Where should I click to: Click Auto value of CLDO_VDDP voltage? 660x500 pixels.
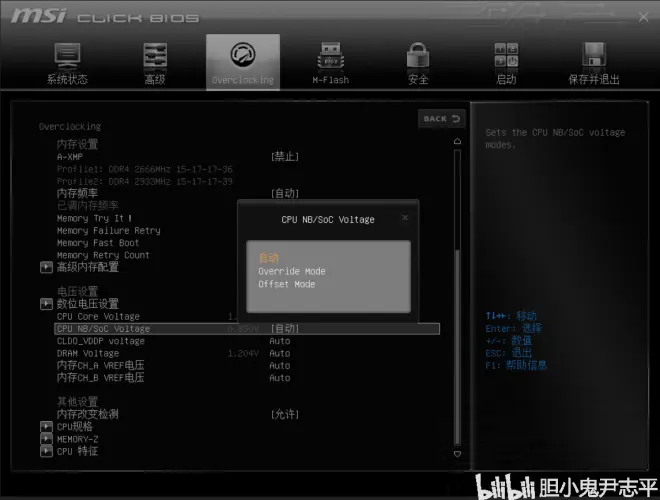(280, 341)
